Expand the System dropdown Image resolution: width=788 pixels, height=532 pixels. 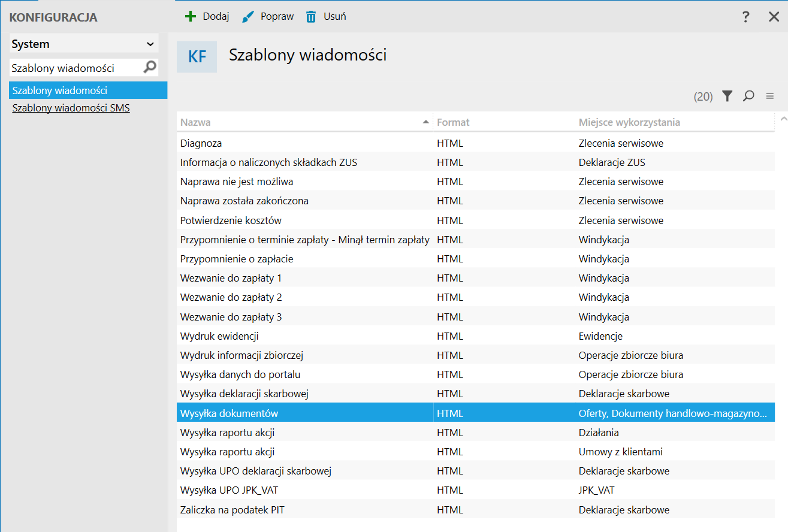point(150,44)
